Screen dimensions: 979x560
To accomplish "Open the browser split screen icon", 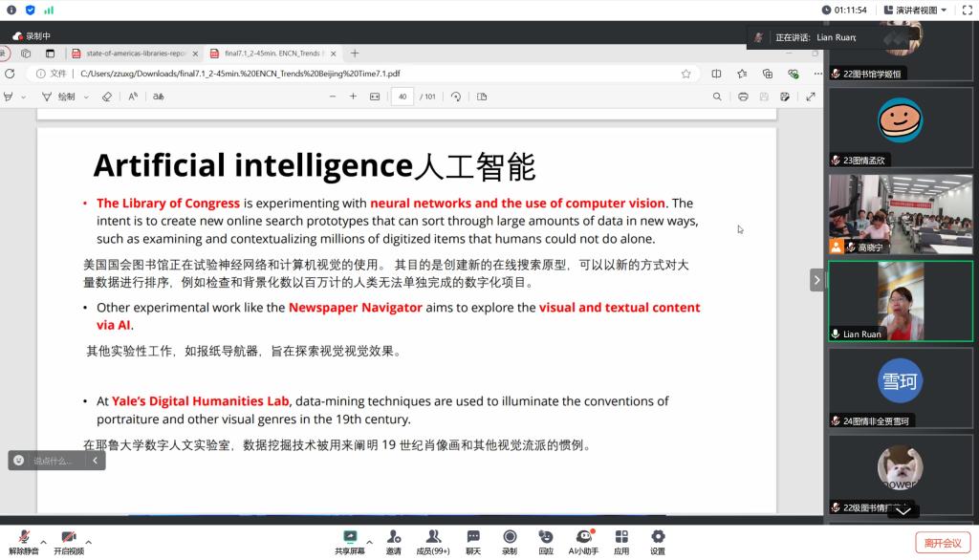I will [716, 74].
